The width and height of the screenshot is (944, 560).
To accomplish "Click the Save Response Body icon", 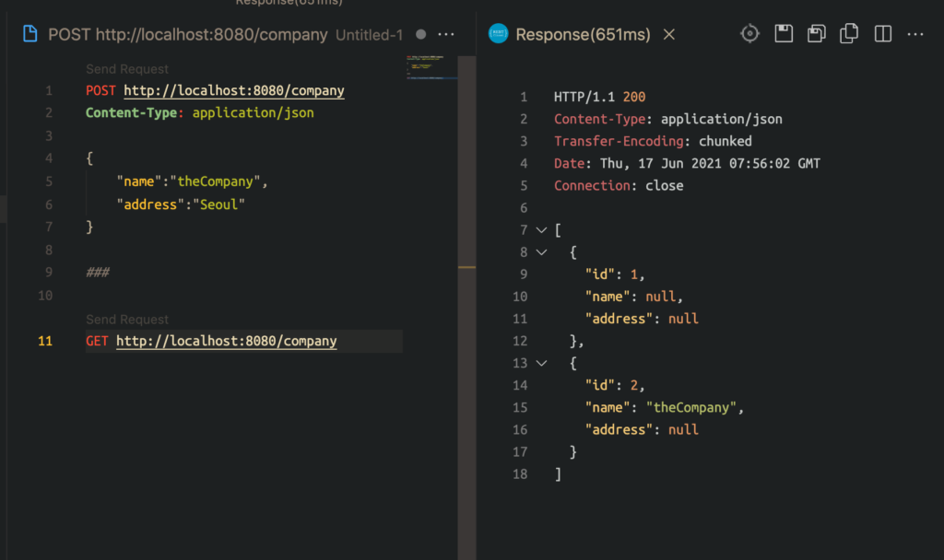I will [816, 34].
